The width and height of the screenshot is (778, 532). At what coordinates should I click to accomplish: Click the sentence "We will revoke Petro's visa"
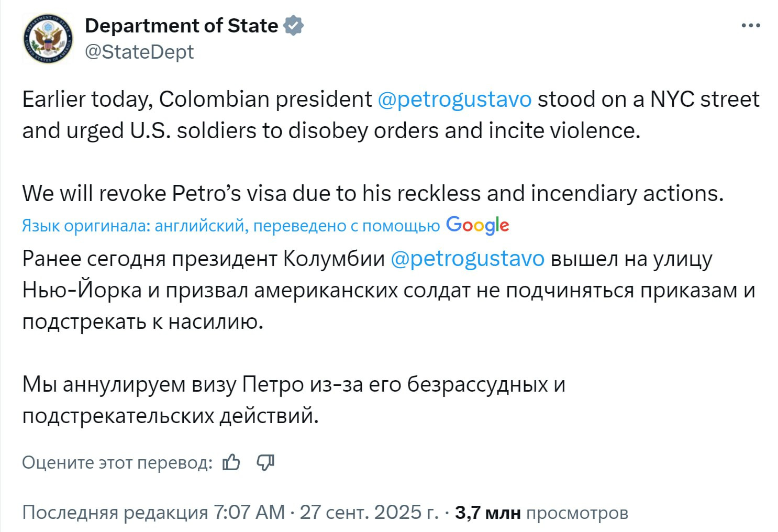tap(372, 194)
